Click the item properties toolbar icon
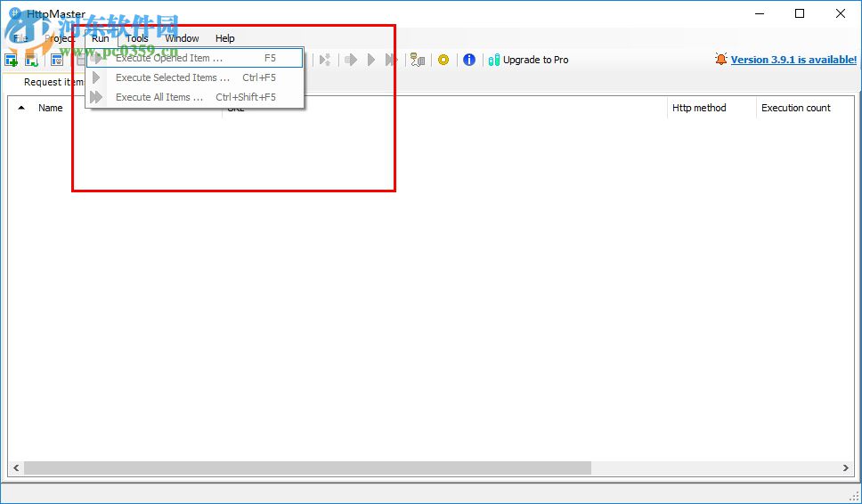This screenshot has width=862, height=504. click(x=57, y=60)
